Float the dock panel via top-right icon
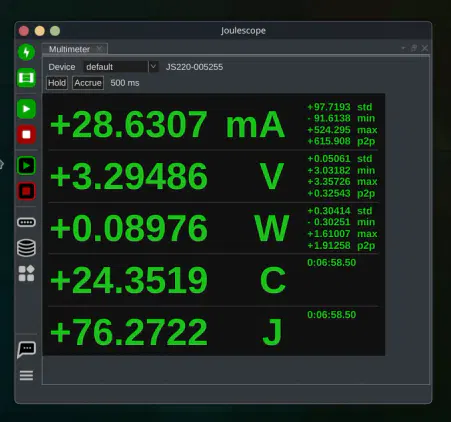This screenshot has width=451, height=422. tap(414, 48)
